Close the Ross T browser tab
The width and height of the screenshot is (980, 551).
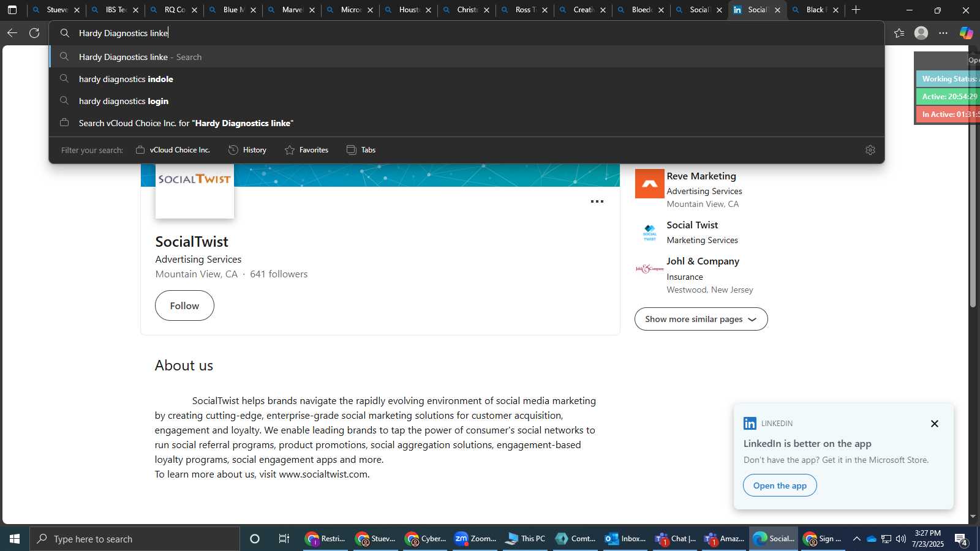click(545, 10)
